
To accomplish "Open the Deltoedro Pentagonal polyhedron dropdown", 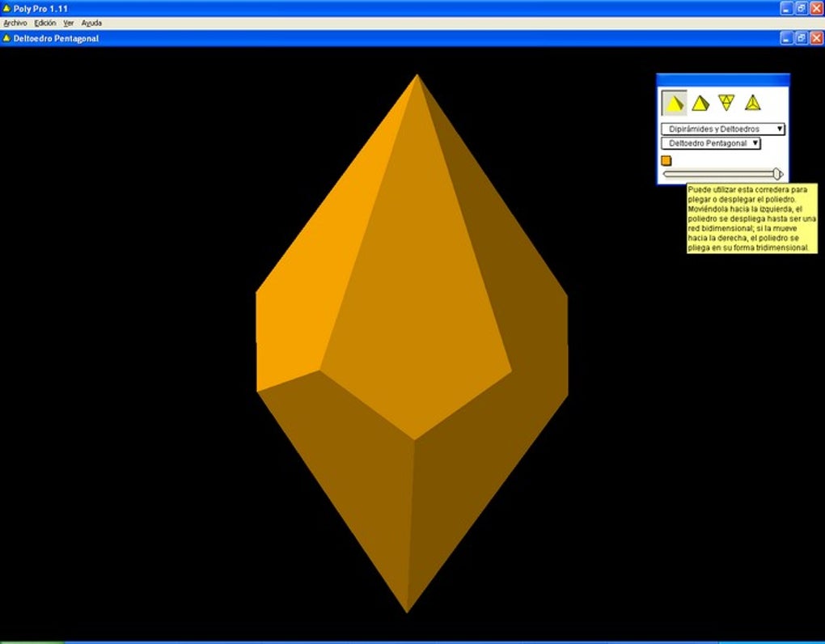I will [710, 143].
